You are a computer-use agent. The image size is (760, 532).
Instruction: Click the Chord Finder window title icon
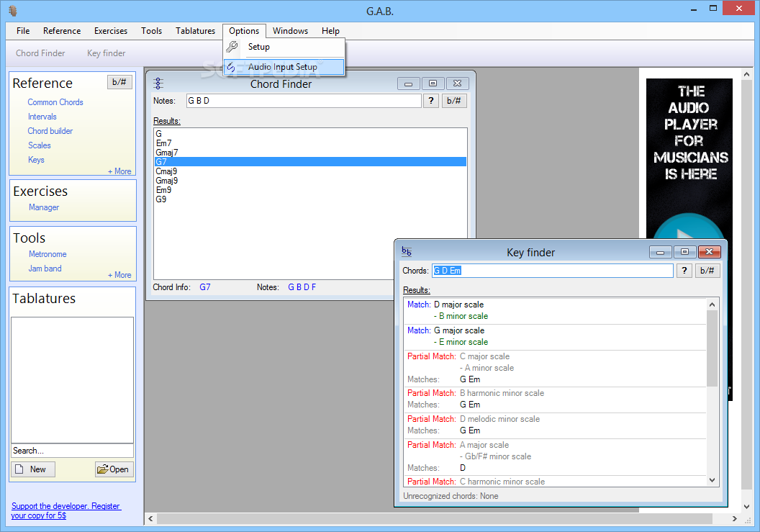158,84
